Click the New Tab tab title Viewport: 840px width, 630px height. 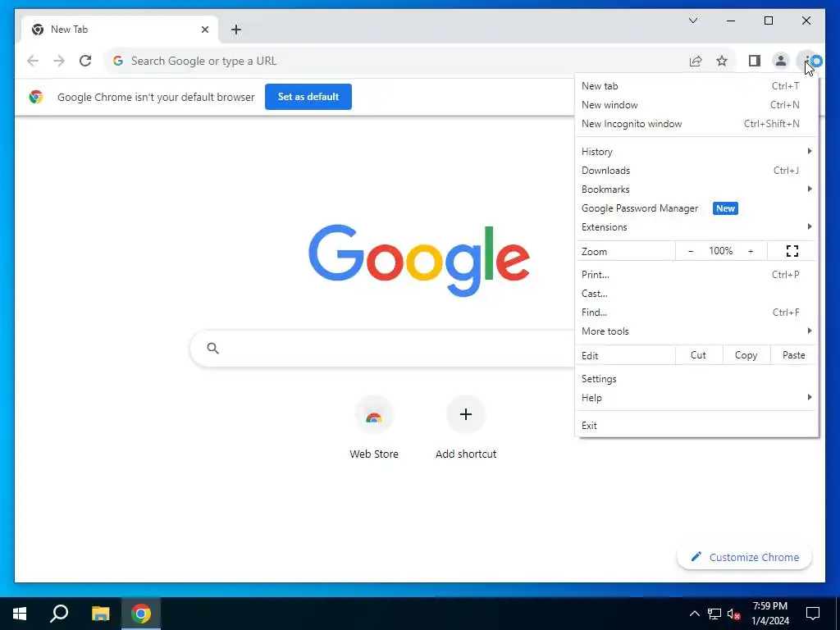pyautogui.click(x=69, y=30)
